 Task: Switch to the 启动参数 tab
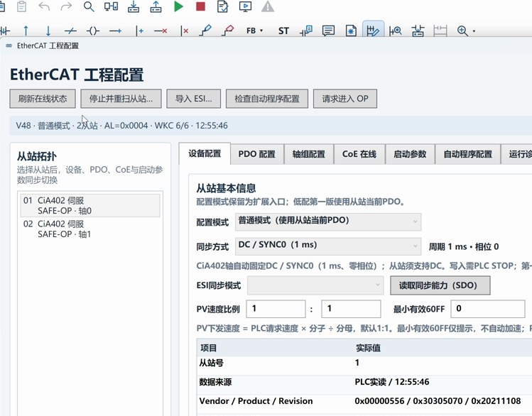click(410, 154)
